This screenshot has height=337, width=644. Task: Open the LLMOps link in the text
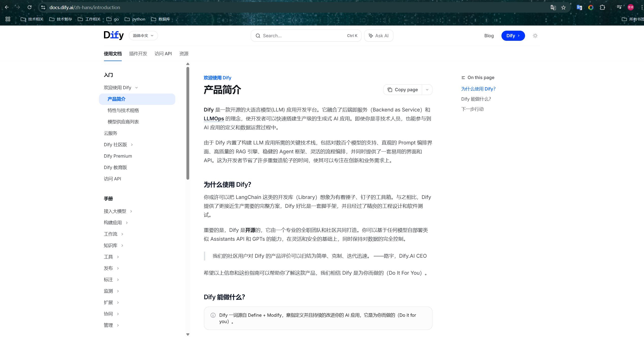click(214, 119)
